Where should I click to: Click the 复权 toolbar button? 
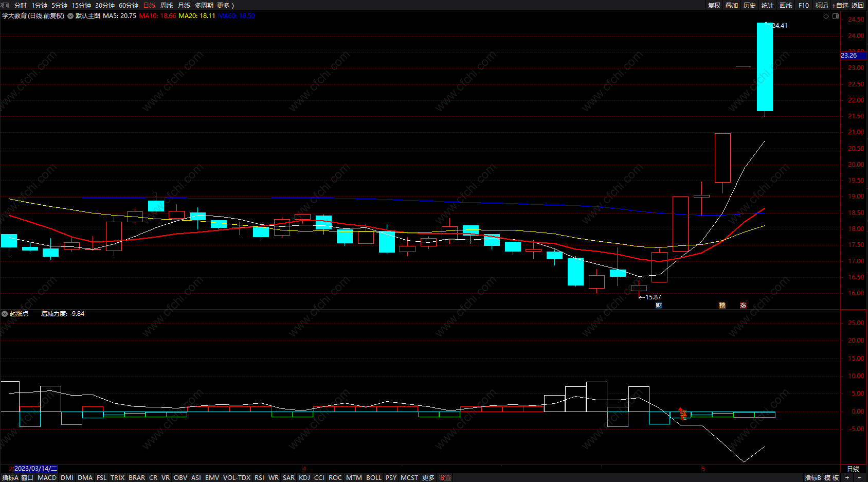714,5
